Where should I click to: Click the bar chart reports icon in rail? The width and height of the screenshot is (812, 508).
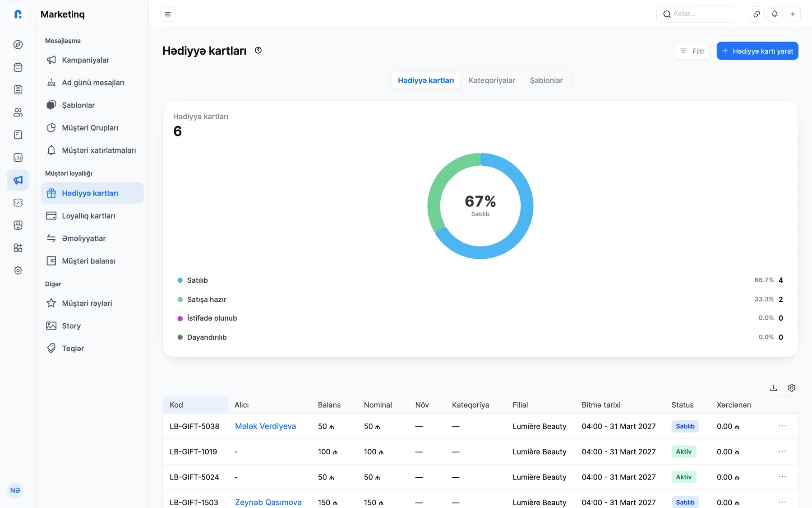[18, 158]
